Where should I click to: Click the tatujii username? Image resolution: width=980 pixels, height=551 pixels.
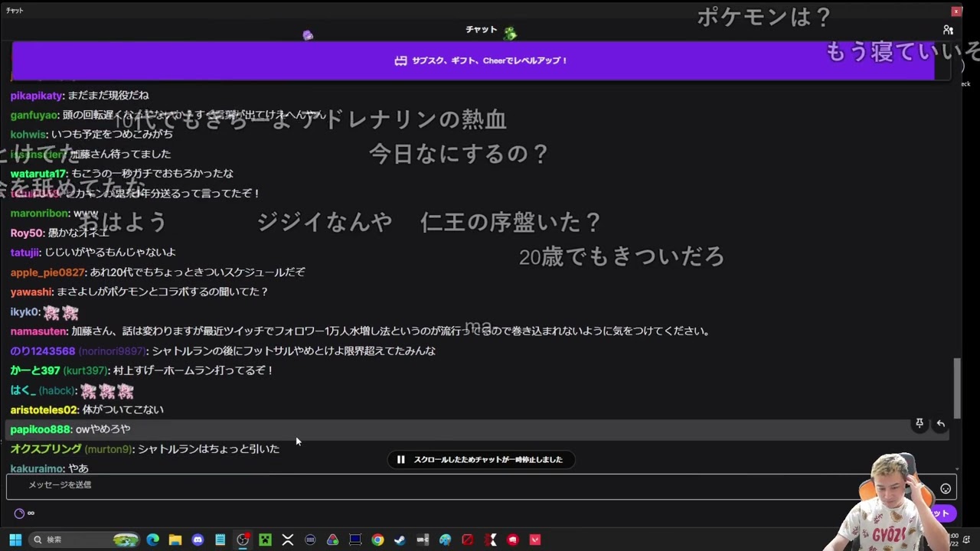point(25,252)
